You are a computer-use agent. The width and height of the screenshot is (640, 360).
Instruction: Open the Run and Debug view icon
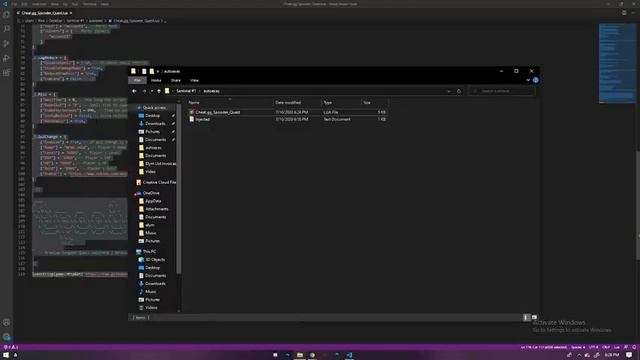6,58
